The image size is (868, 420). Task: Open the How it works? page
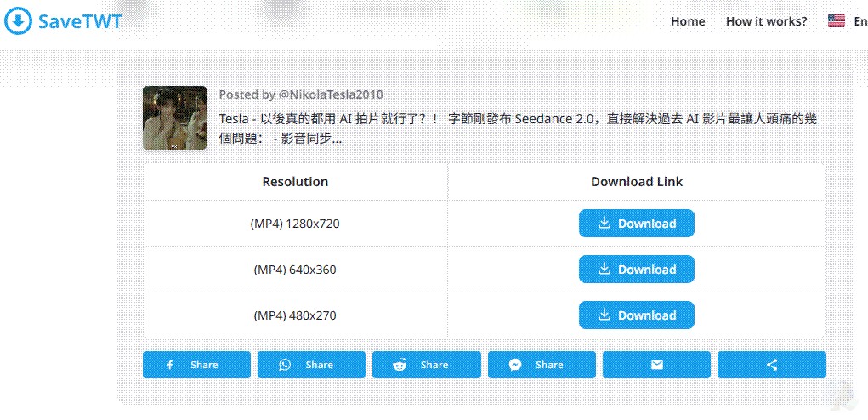point(766,21)
